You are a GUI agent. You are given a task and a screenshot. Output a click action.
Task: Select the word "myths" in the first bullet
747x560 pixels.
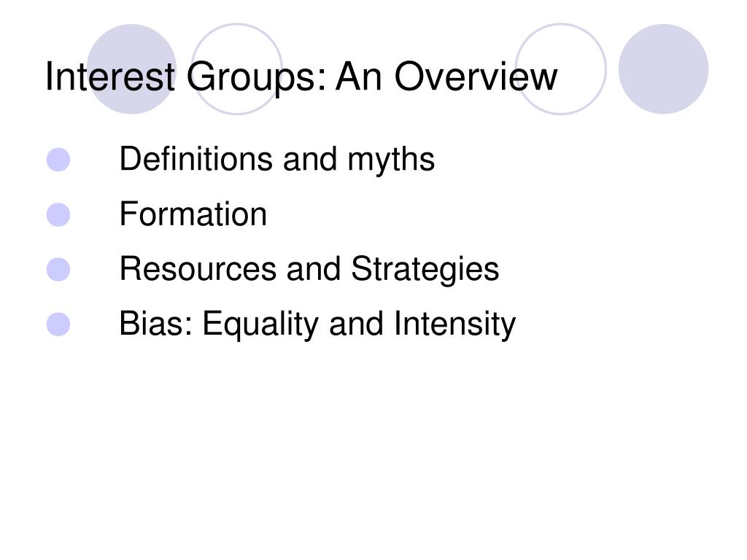coord(391,161)
